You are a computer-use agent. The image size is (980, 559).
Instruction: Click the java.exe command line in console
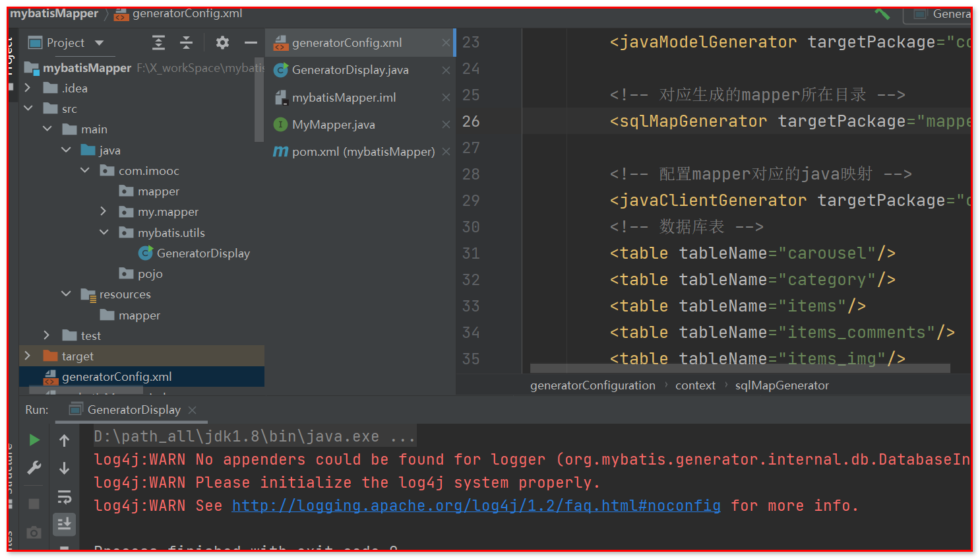pos(255,437)
